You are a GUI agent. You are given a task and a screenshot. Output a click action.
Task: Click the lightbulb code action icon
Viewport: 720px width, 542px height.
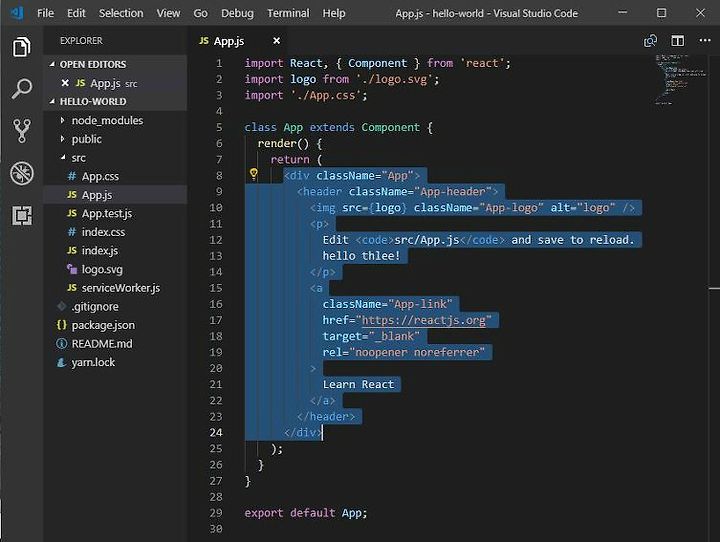[253, 174]
